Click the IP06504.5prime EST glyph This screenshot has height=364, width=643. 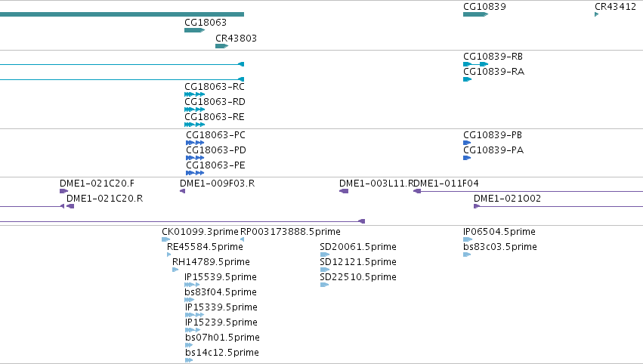point(468,239)
